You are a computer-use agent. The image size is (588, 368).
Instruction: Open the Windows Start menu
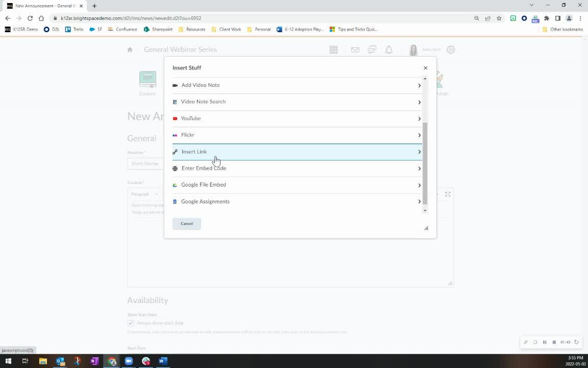(8, 361)
